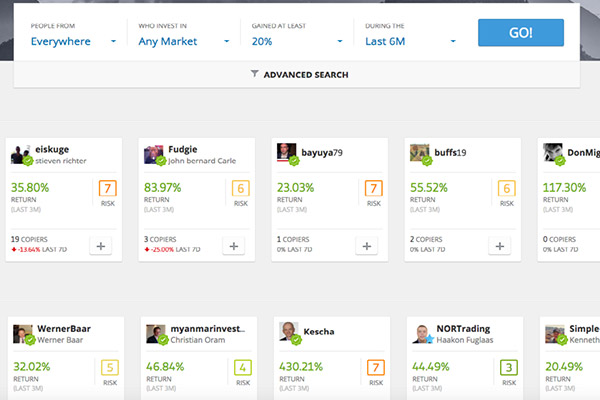Screen dimensions: 600x400
Task: Add Fudgie with the plus button
Action: click(234, 246)
